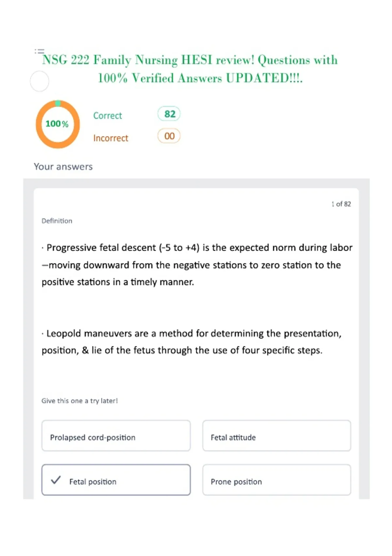The image size is (392, 556).
Task: Click the Progressive fetal descent definition paragraph
Action: pyautogui.click(x=197, y=265)
